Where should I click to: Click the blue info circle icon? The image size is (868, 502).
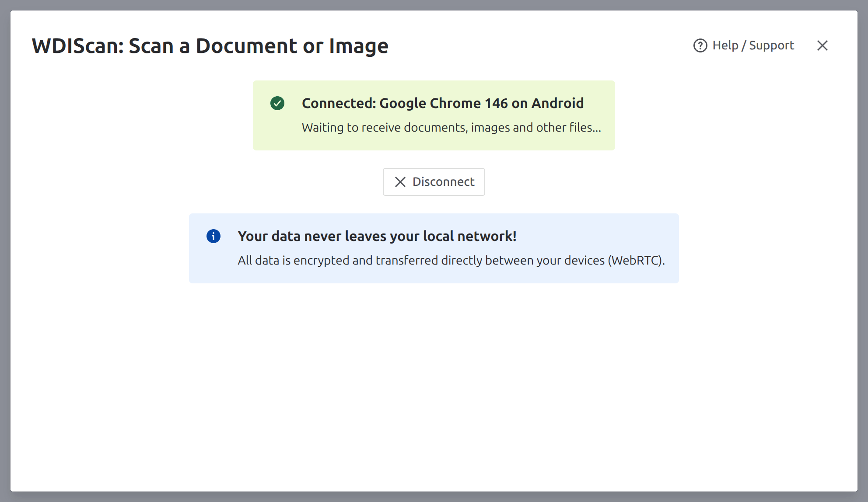coord(213,236)
